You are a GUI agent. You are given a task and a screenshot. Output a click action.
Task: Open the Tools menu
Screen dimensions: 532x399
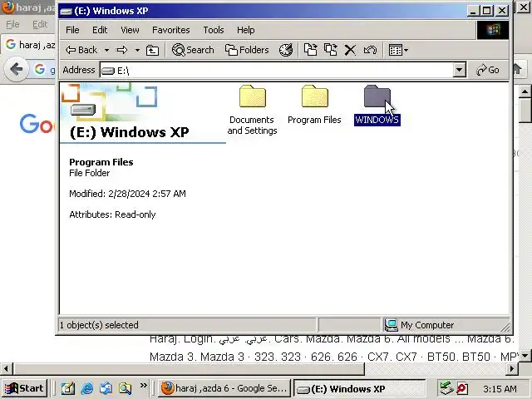point(214,30)
